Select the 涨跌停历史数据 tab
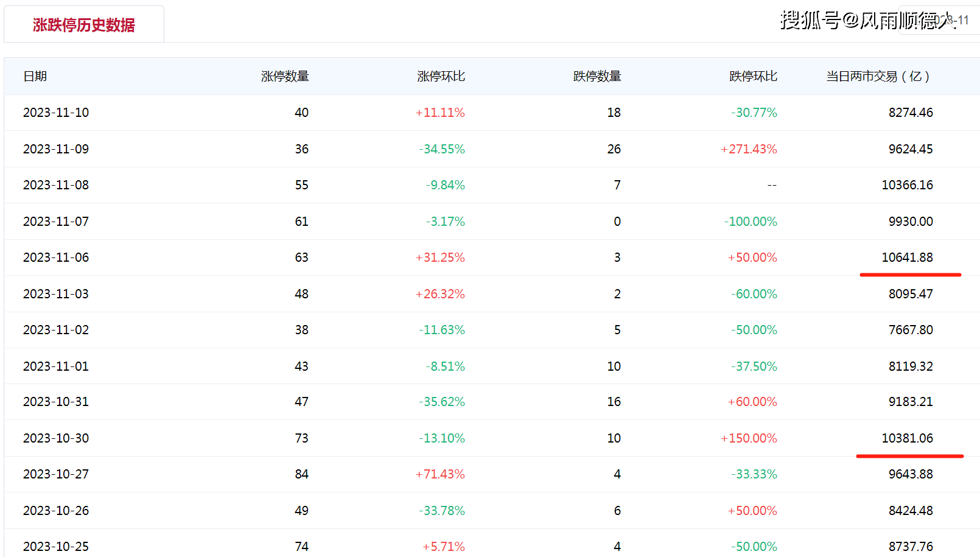Viewport: 980px width, 557px height. pos(84,25)
